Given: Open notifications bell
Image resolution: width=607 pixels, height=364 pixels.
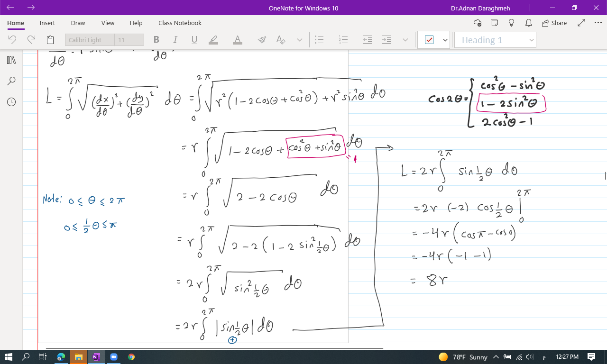Looking at the screenshot, I should click(x=529, y=23).
